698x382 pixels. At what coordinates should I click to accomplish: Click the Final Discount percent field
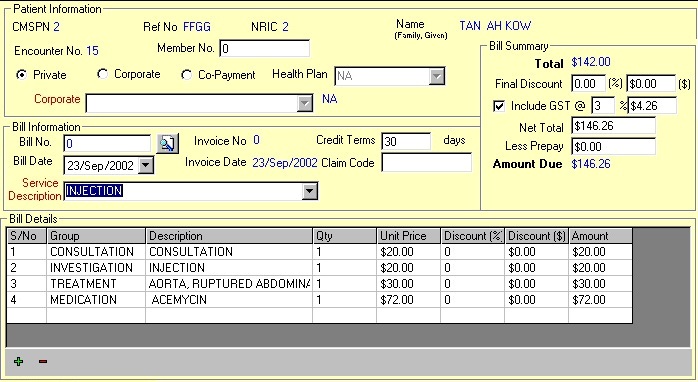(x=588, y=84)
